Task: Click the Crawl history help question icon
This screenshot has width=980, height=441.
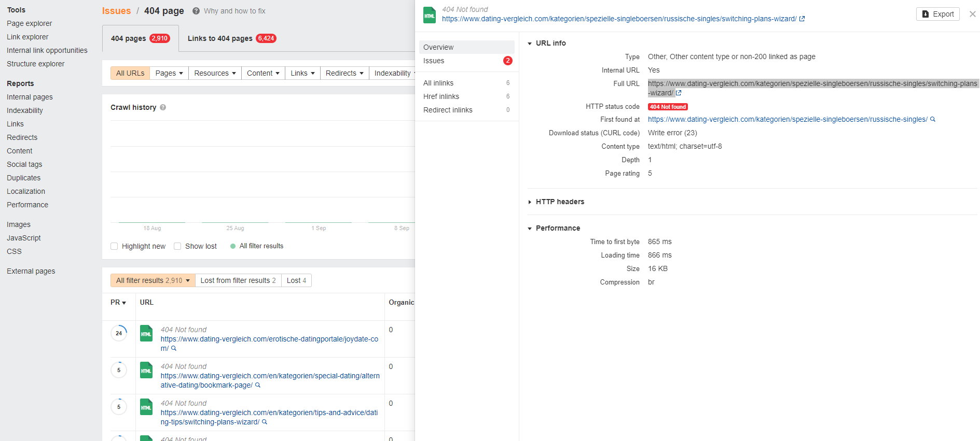Action: (x=163, y=107)
